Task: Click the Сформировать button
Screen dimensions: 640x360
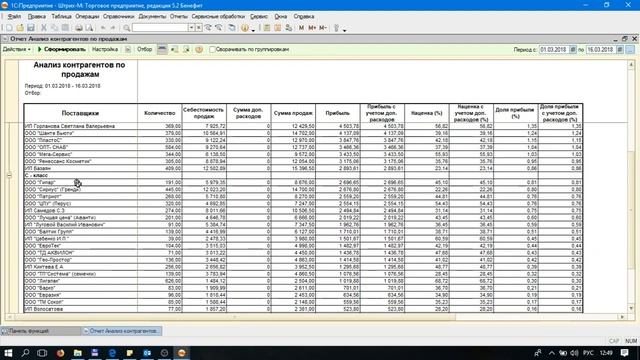Action: pyautogui.click(x=62, y=49)
